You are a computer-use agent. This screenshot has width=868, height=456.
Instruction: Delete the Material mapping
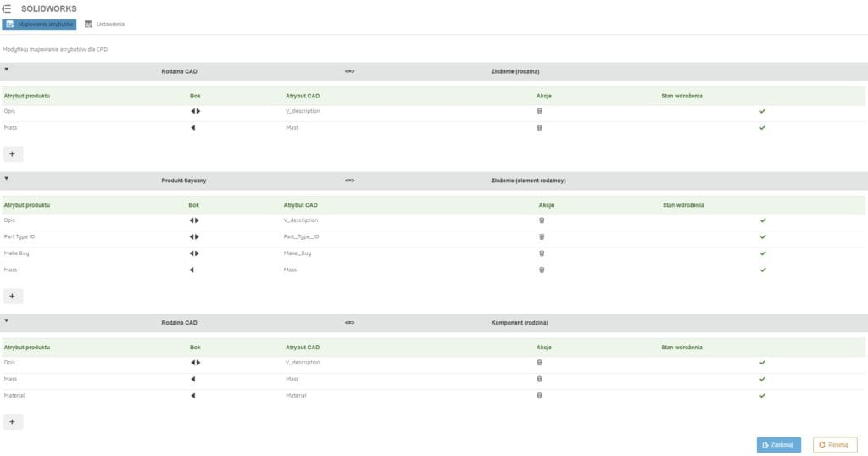[x=539, y=396]
